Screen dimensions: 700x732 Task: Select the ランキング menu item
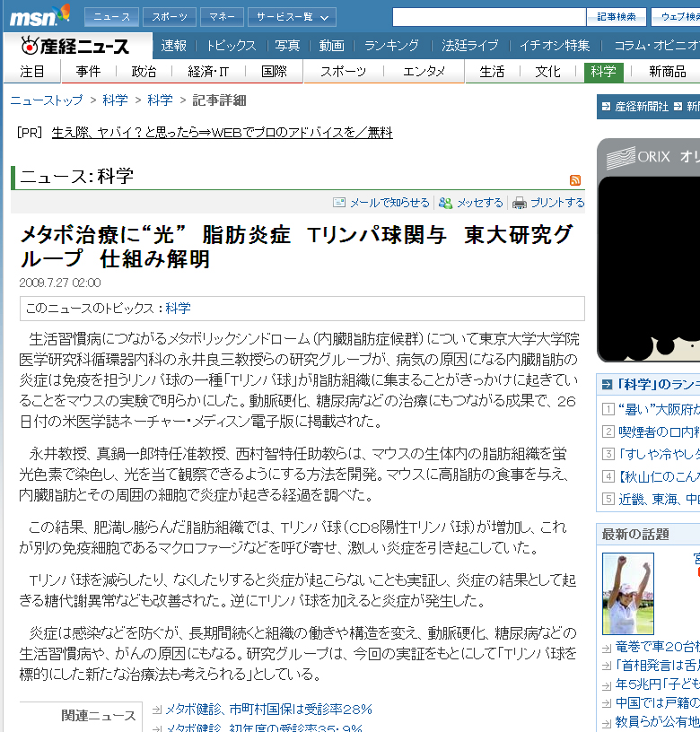coord(390,46)
